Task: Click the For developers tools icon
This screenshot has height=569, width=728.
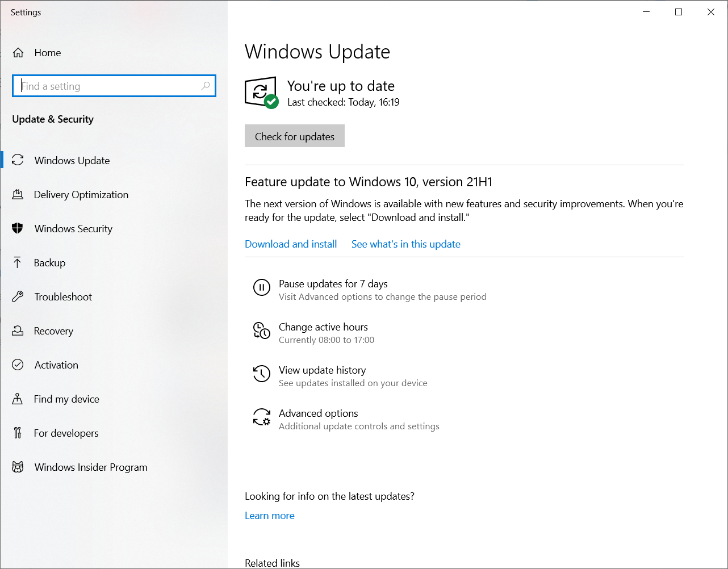Action: coord(18,433)
